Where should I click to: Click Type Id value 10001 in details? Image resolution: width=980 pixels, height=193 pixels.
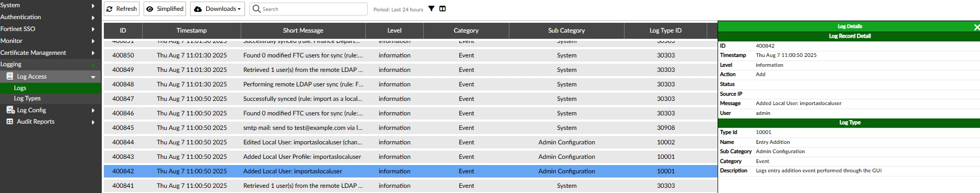(x=764, y=132)
